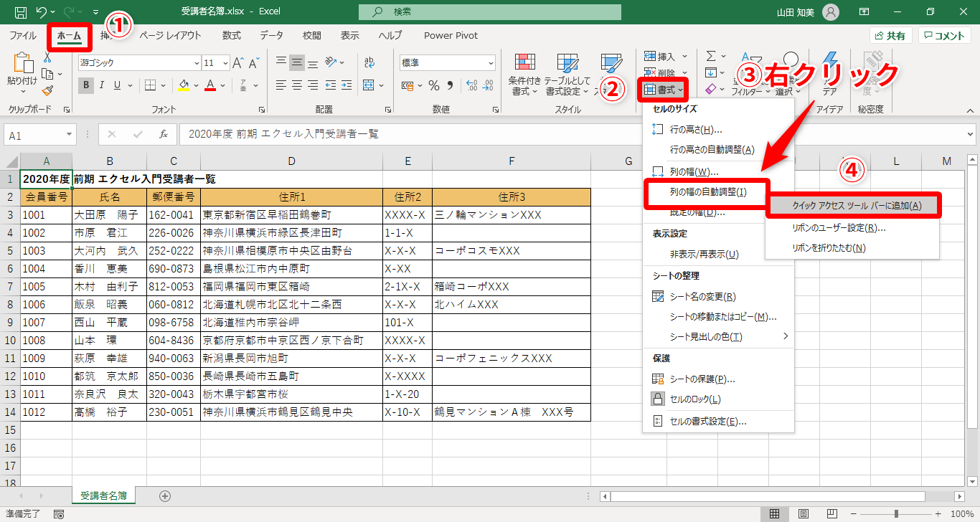This screenshot has width=980, height=522.
Task: Click the Save icon in title bar
Action: point(20,12)
